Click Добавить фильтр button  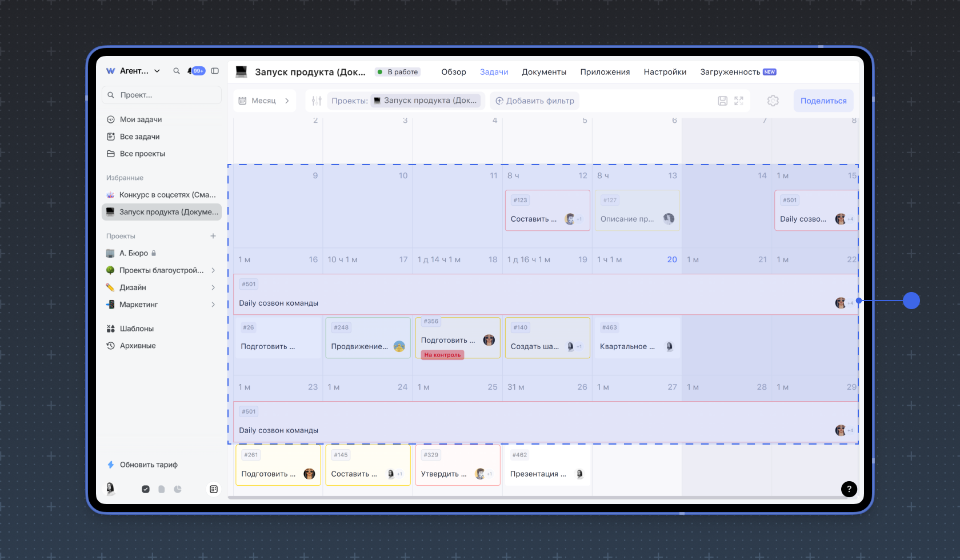[534, 101]
